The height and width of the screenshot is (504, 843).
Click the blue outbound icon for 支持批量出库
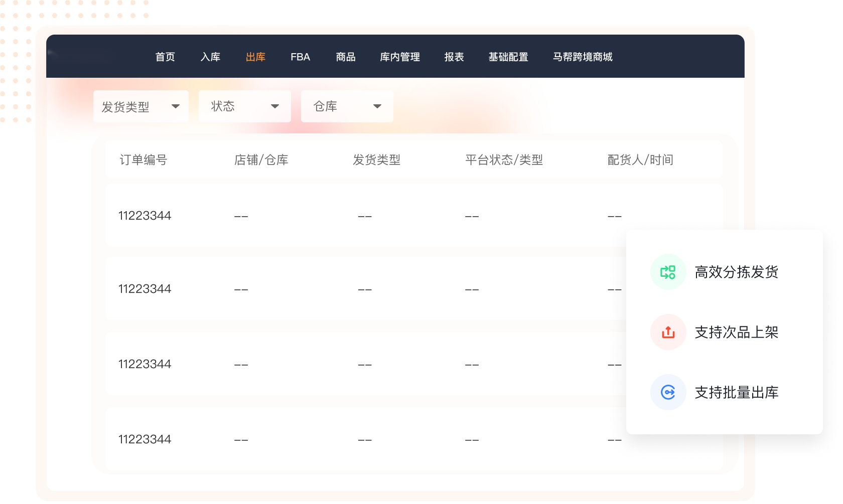pyautogui.click(x=668, y=392)
